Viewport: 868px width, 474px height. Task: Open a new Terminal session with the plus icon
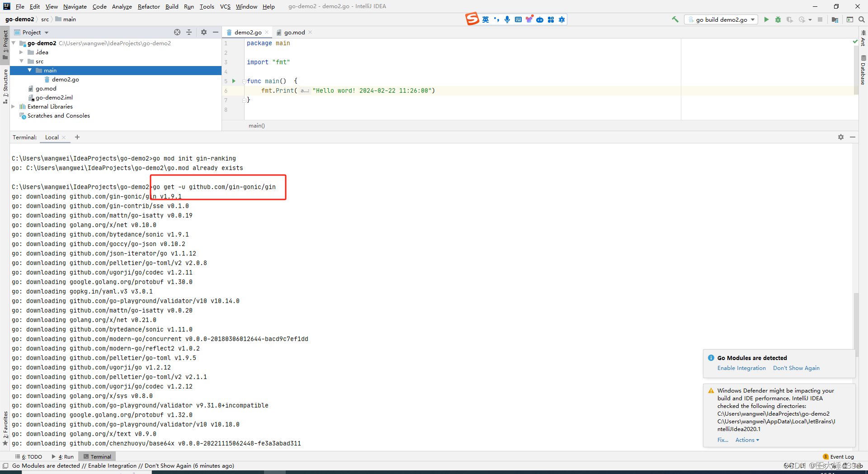[x=77, y=137]
